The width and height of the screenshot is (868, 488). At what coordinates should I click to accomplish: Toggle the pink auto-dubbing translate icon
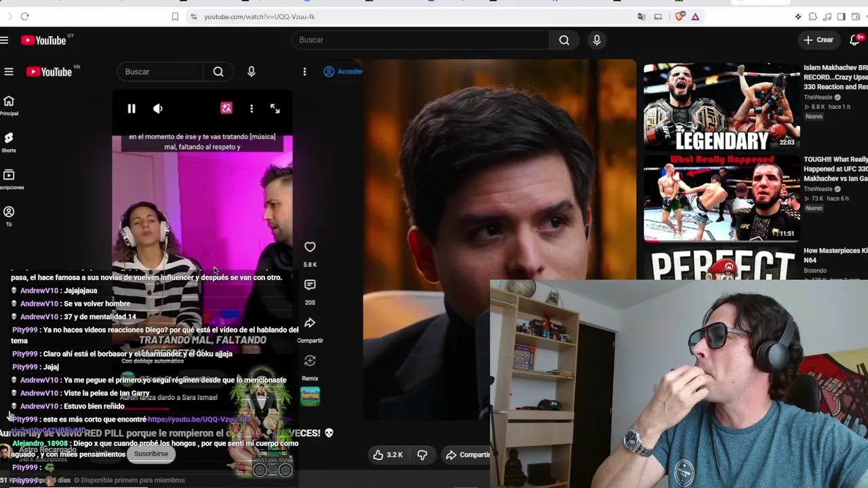click(226, 108)
